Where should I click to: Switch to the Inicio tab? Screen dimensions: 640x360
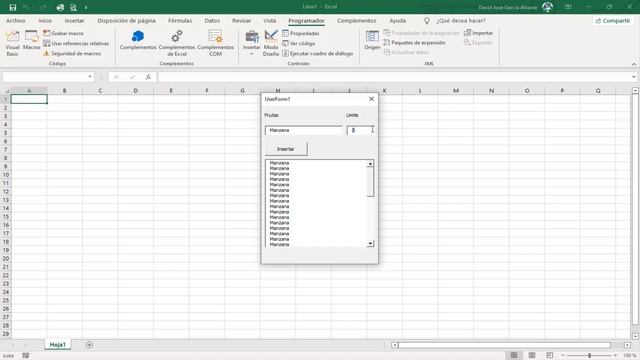(45, 20)
